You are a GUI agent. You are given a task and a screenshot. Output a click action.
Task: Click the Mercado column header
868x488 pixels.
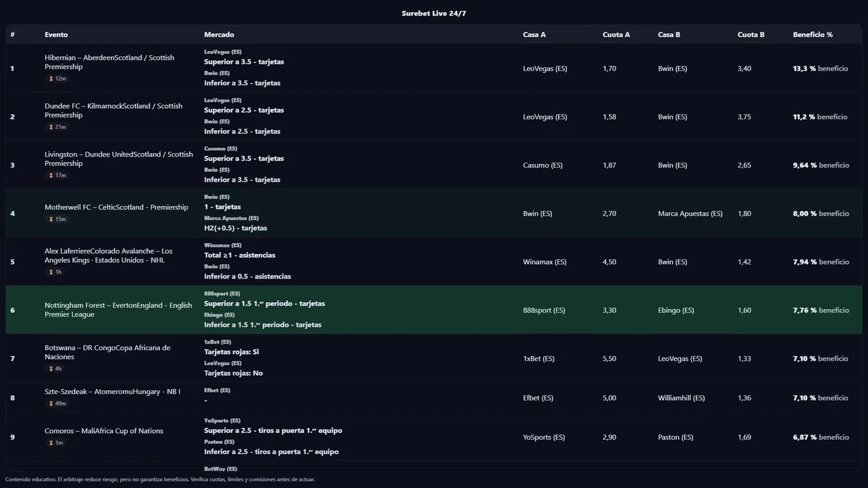point(219,35)
